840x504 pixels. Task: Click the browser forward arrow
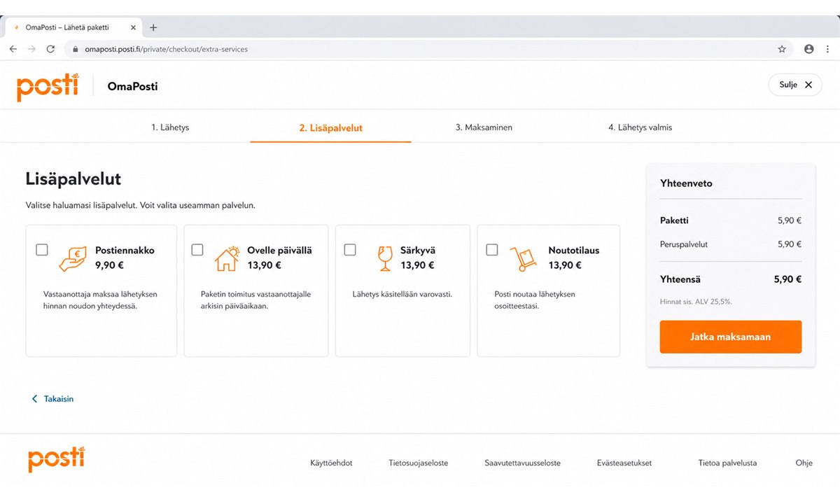click(31, 49)
